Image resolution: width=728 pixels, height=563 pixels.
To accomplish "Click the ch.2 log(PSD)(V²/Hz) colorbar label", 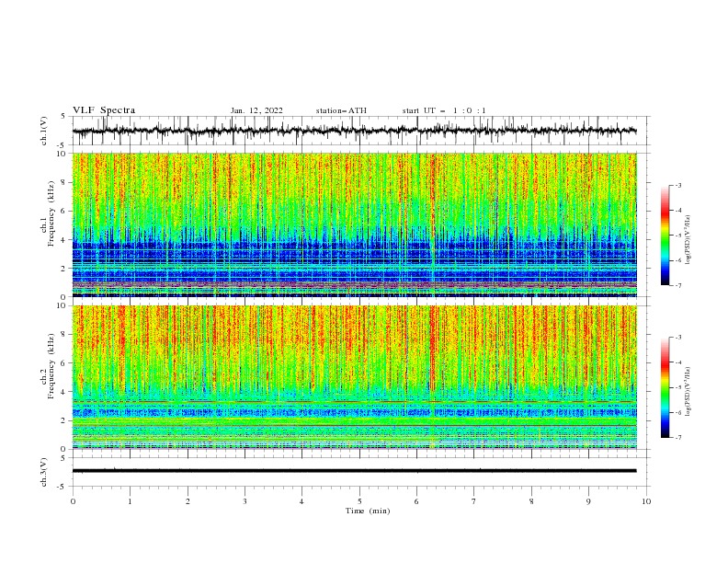I will (688, 392).
